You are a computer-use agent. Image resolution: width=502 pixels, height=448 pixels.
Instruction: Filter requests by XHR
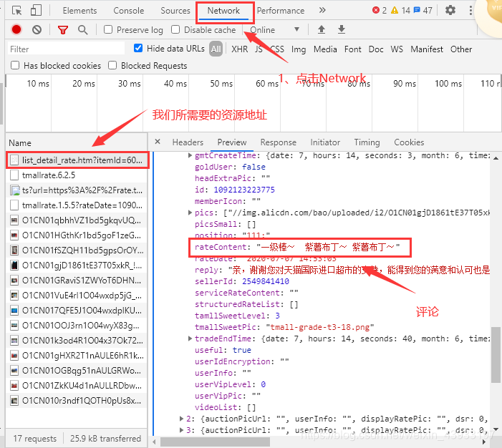(239, 49)
